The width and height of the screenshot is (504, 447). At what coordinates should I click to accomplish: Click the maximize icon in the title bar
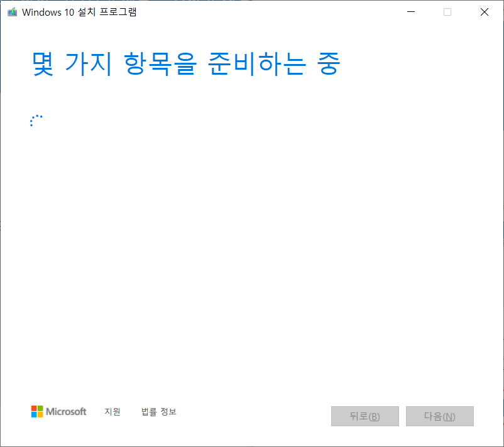point(447,11)
